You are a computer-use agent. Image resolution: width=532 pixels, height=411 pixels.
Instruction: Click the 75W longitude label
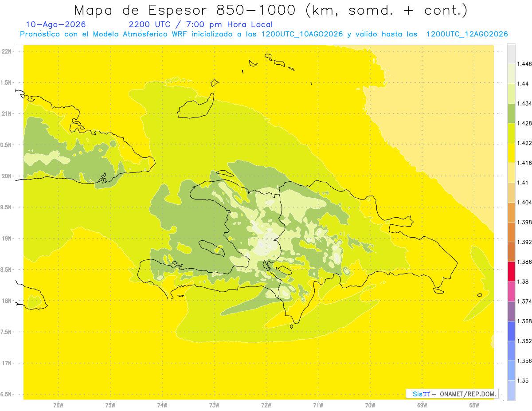click(x=110, y=405)
